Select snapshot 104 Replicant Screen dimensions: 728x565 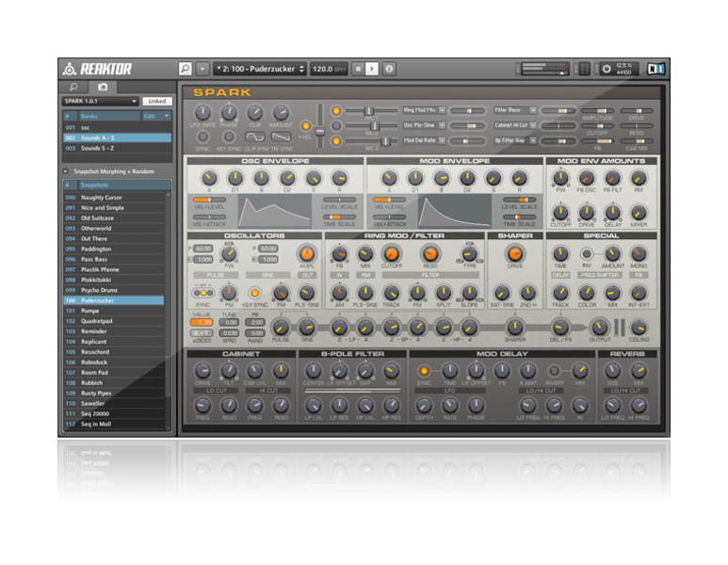[x=114, y=342]
